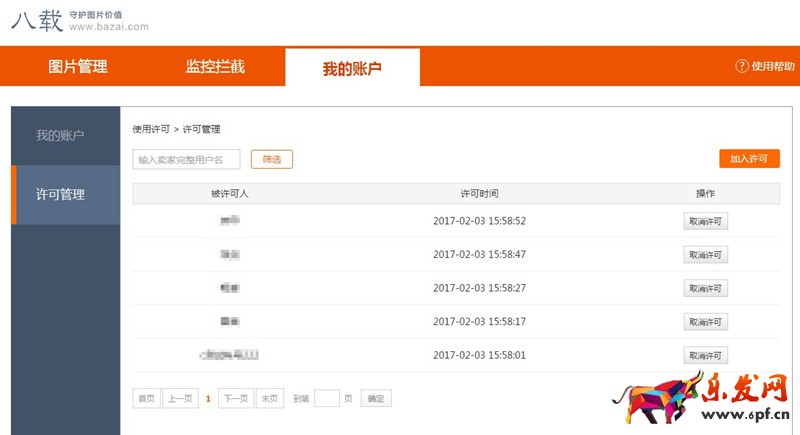Cancel permission for the 15:58:27 entry
The height and width of the screenshot is (435, 800).
pos(706,288)
